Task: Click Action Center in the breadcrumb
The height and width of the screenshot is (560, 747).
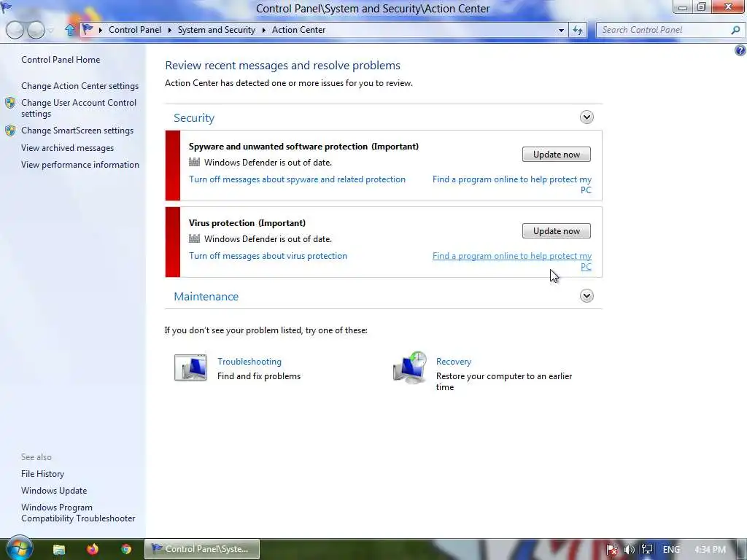Action: (x=298, y=29)
